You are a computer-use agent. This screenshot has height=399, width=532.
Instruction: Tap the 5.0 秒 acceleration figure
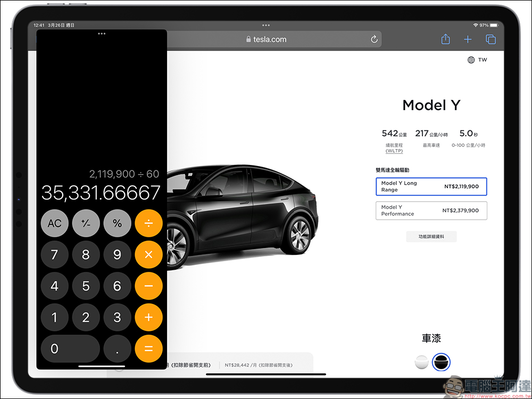[469, 134]
